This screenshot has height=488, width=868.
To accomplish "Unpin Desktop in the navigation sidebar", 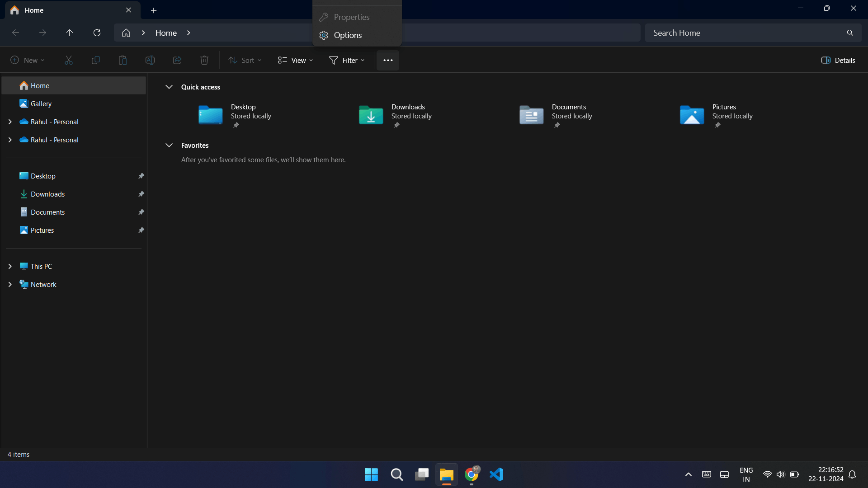I will coord(141,176).
